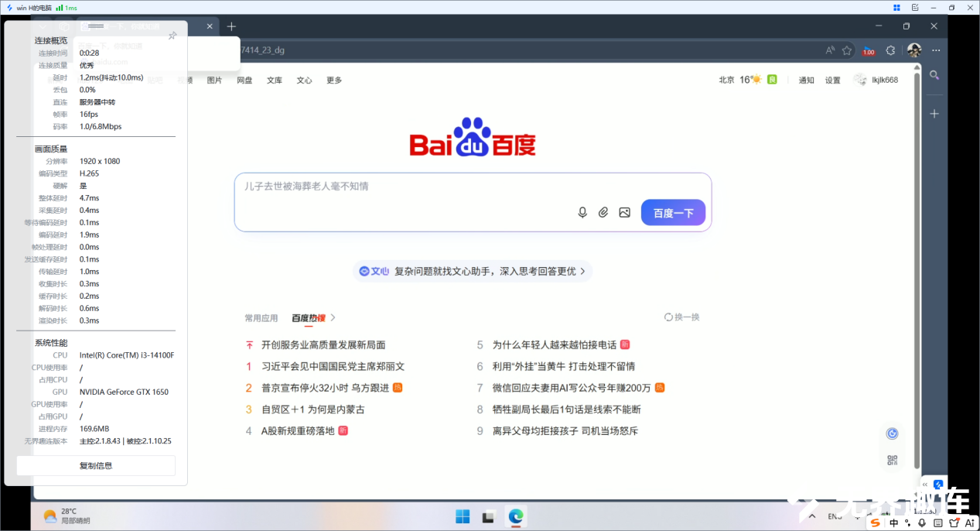Expand hidden system tray icons chevron
The height and width of the screenshot is (531, 980).
[812, 516]
